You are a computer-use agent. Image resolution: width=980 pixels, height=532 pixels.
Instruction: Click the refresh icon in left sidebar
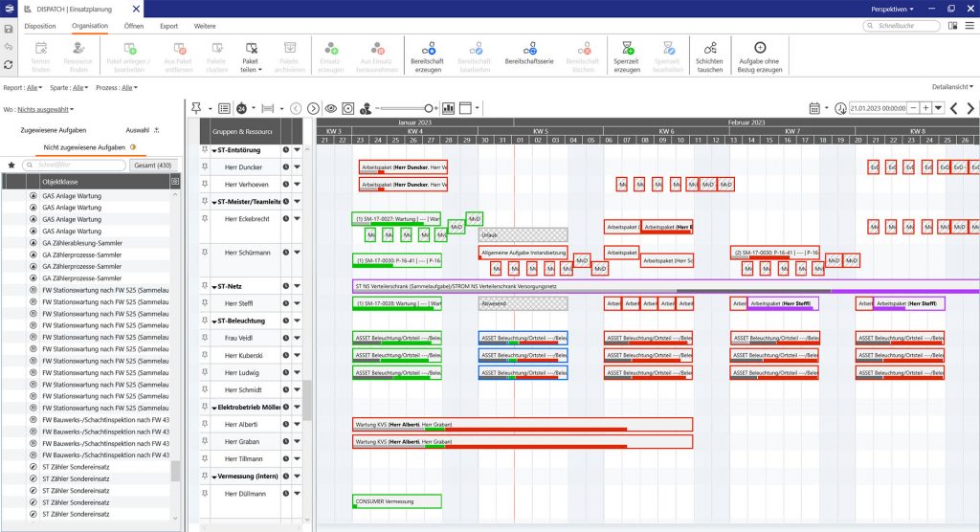[x=9, y=65]
